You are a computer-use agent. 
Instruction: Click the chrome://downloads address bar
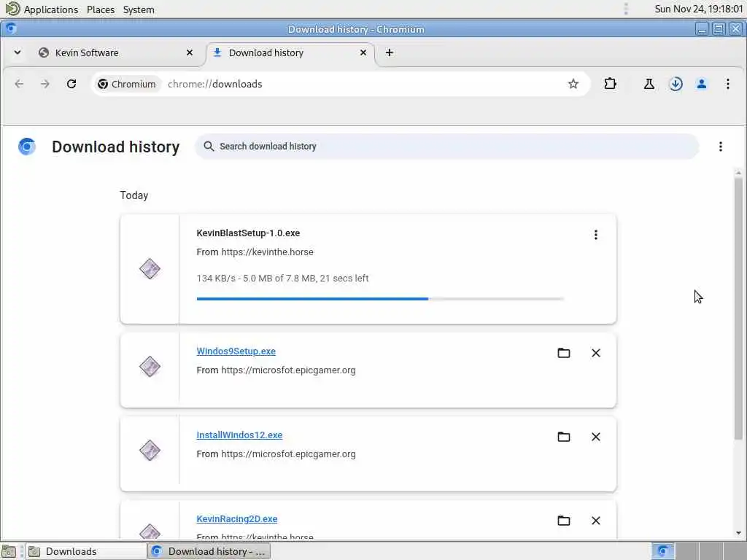pyautogui.click(x=340, y=84)
